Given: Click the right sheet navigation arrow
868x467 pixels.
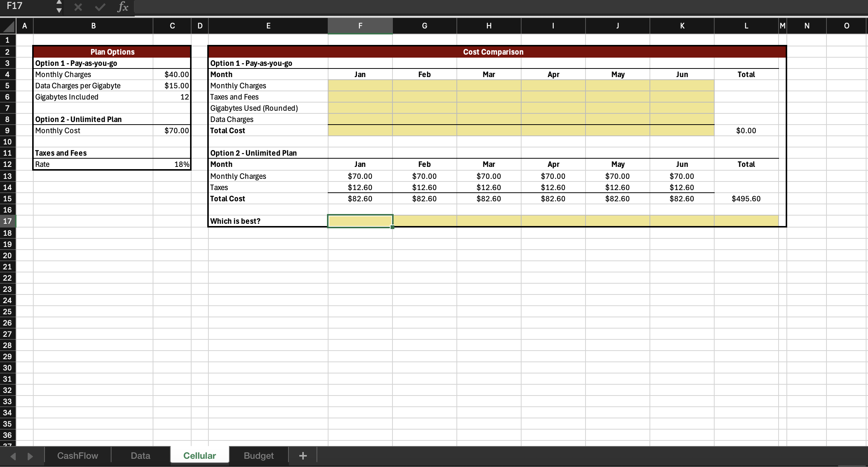Looking at the screenshot, I should 31,455.
